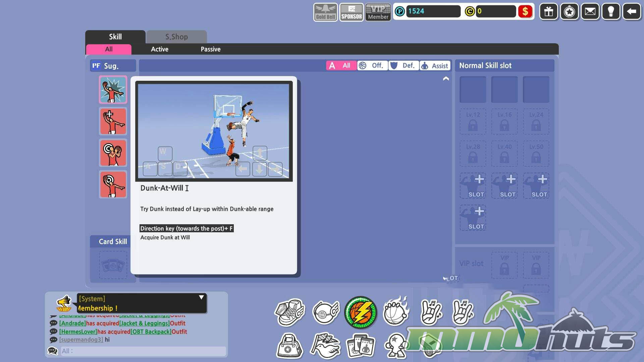Viewport: 644px width, 362px height.
Task: Open the player cards icon
Action: coord(361,346)
